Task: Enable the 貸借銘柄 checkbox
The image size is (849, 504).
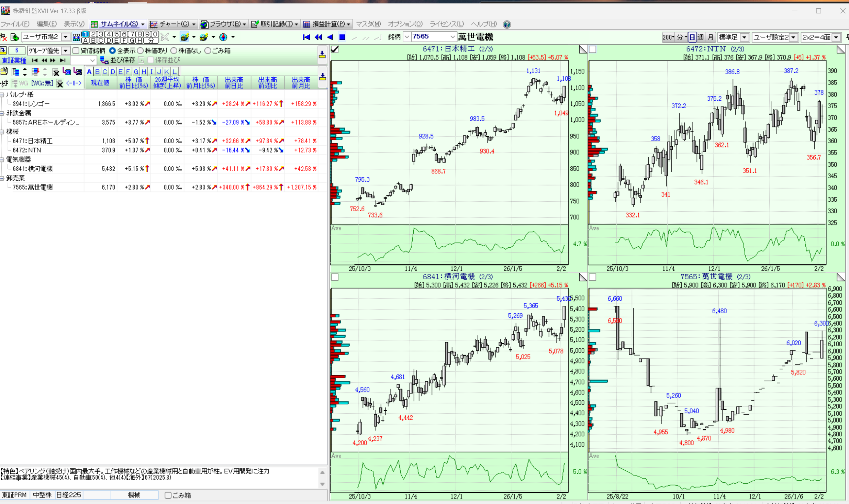Action: pyautogui.click(x=76, y=51)
